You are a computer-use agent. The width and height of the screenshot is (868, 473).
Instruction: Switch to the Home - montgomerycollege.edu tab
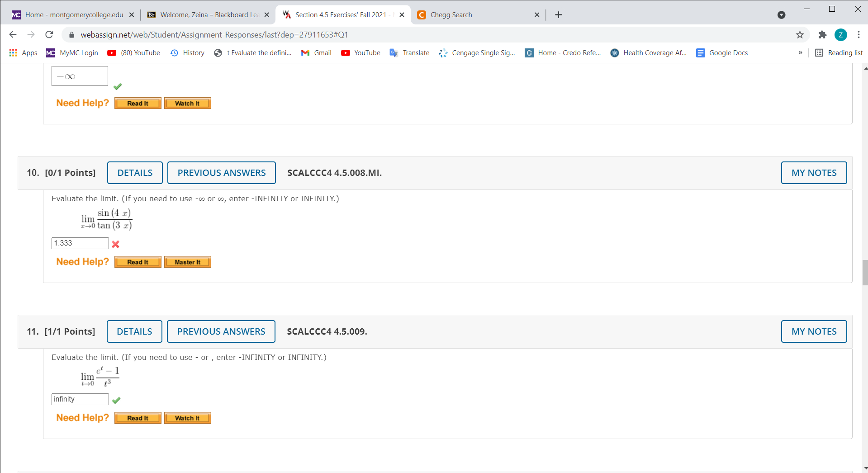(73, 15)
